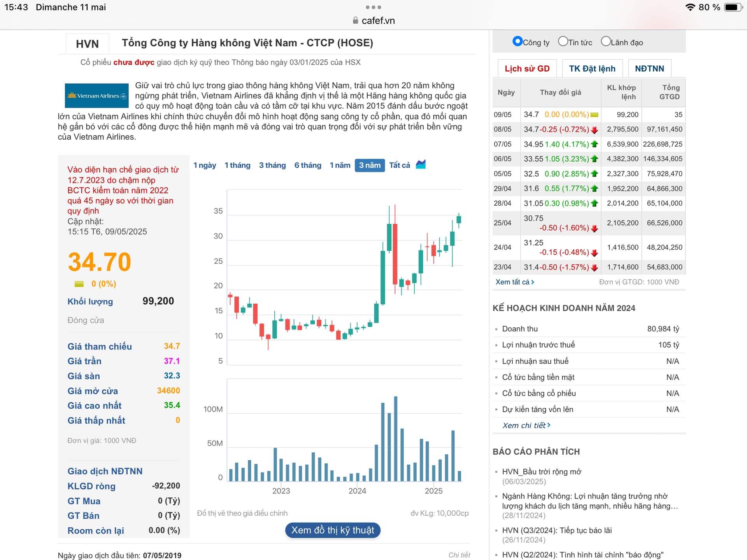Open the Chi tiết link at the bottom

pyautogui.click(x=459, y=555)
